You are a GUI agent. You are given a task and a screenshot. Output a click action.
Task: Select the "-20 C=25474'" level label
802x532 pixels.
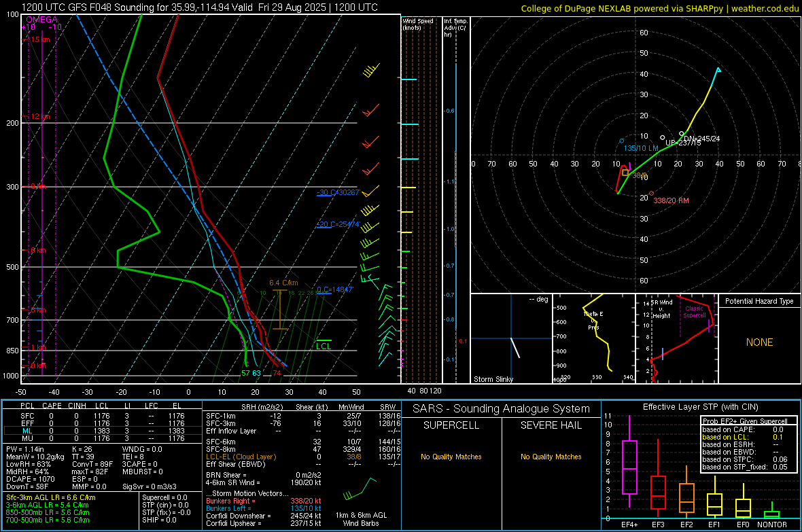338,225
